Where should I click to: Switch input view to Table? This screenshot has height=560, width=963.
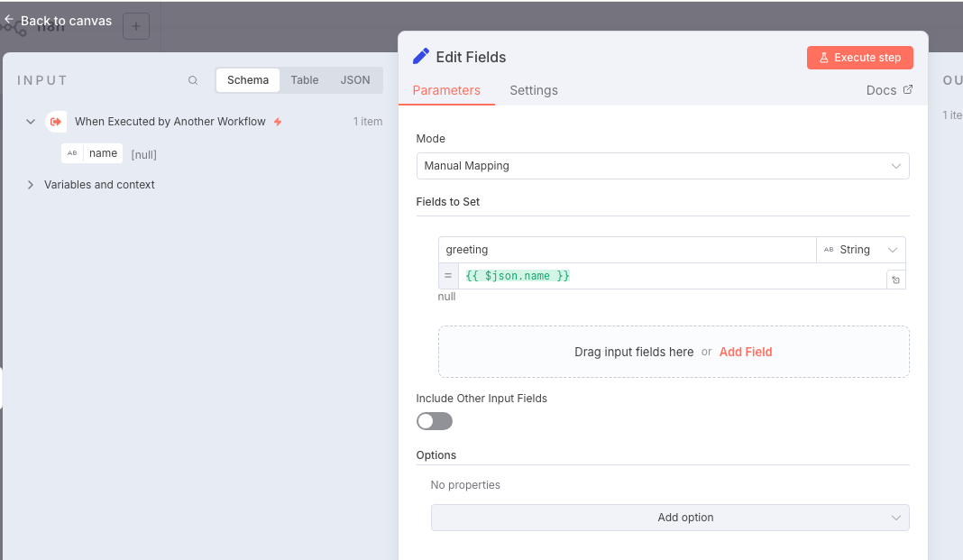(304, 80)
